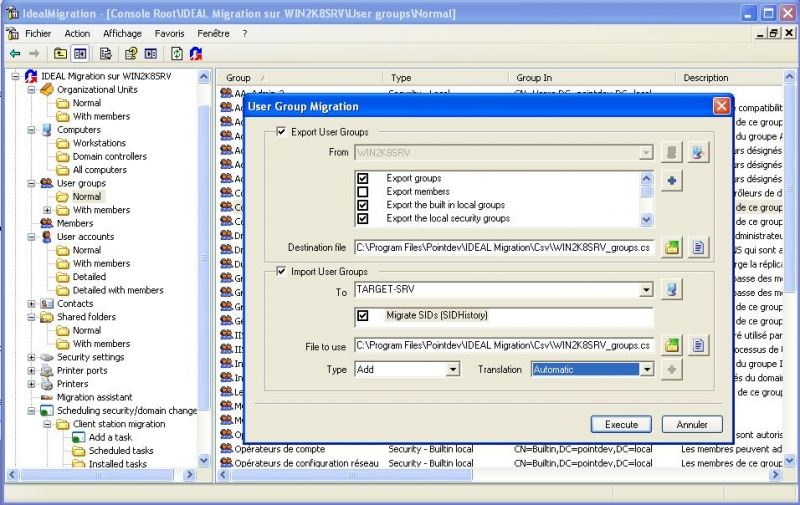Viewport: 800px width, 505px height.
Task: Click the blue plus icon beside the export options list
Action: point(673,181)
